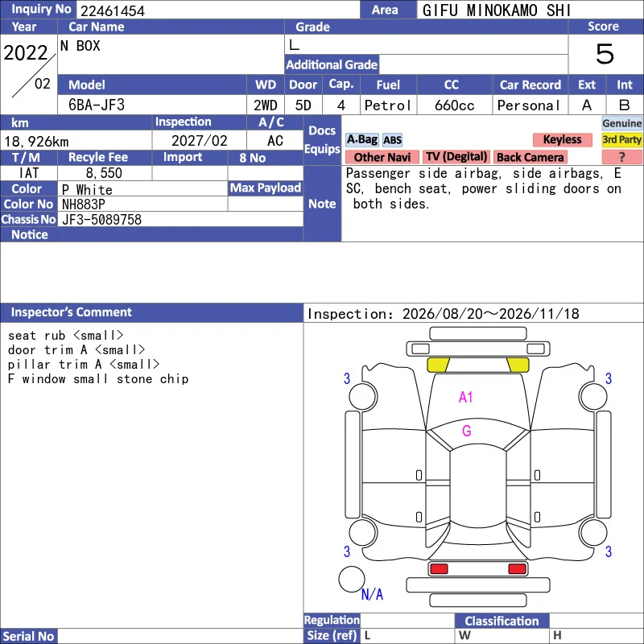This screenshot has height=644, width=644.
Task: Click the Classification header
Action: point(502,621)
